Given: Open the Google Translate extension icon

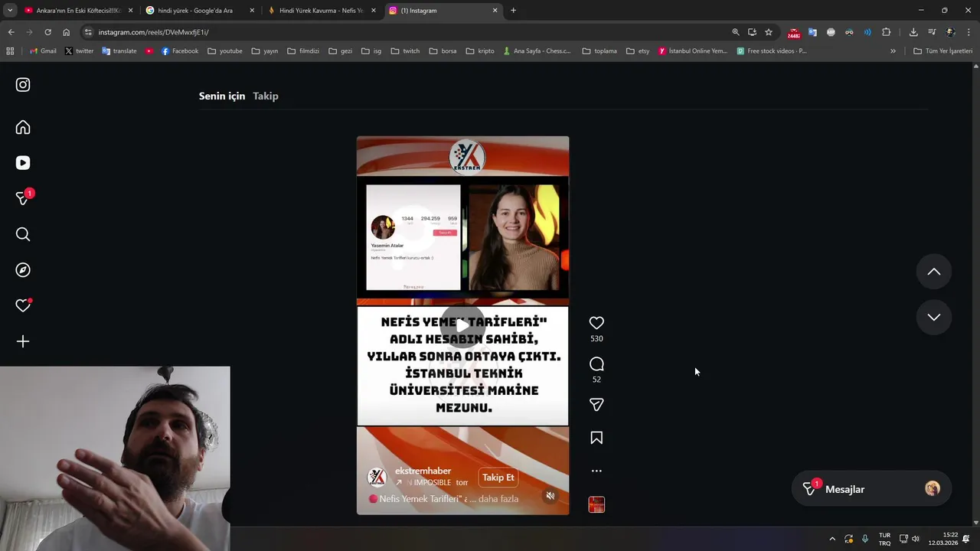Looking at the screenshot, I should coord(812,32).
